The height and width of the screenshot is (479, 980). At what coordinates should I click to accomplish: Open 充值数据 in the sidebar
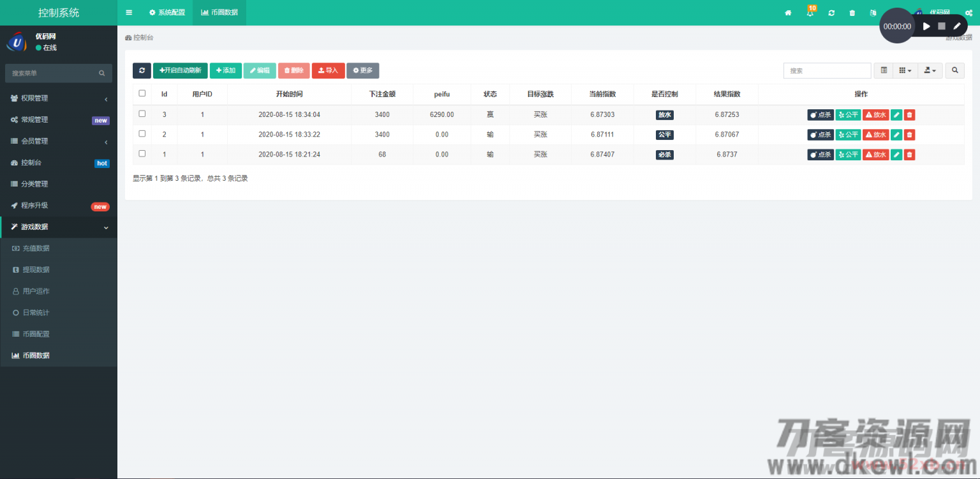(x=36, y=248)
